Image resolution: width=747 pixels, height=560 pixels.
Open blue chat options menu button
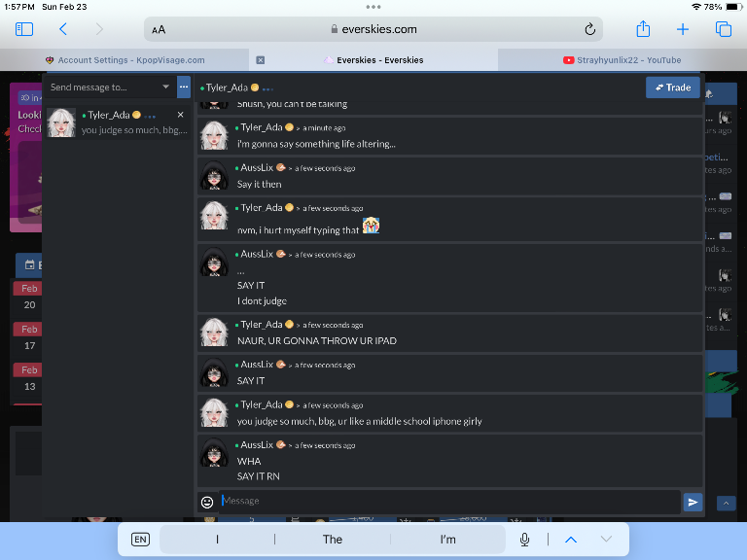(x=184, y=87)
